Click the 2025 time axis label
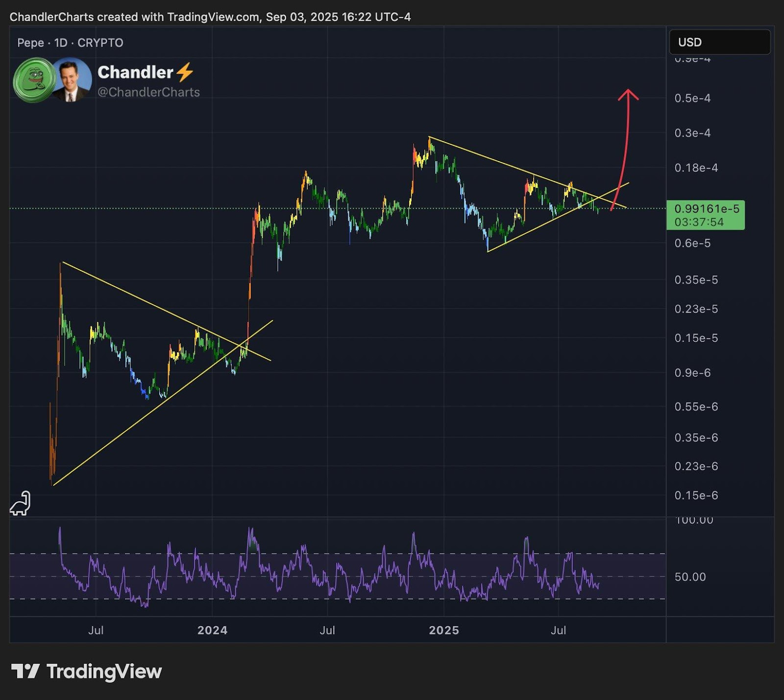Viewport: 784px width, 700px height. click(x=444, y=630)
